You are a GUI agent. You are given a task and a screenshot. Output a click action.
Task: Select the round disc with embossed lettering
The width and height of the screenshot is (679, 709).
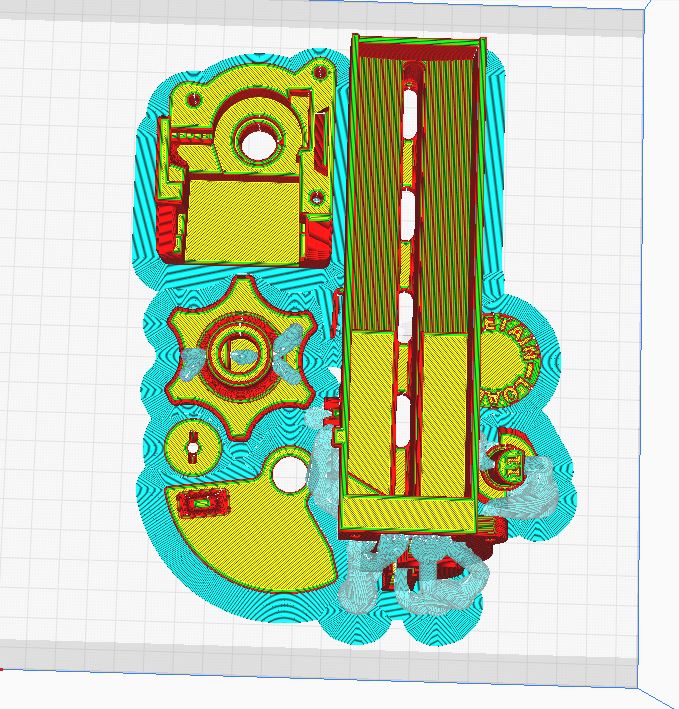tap(511, 359)
